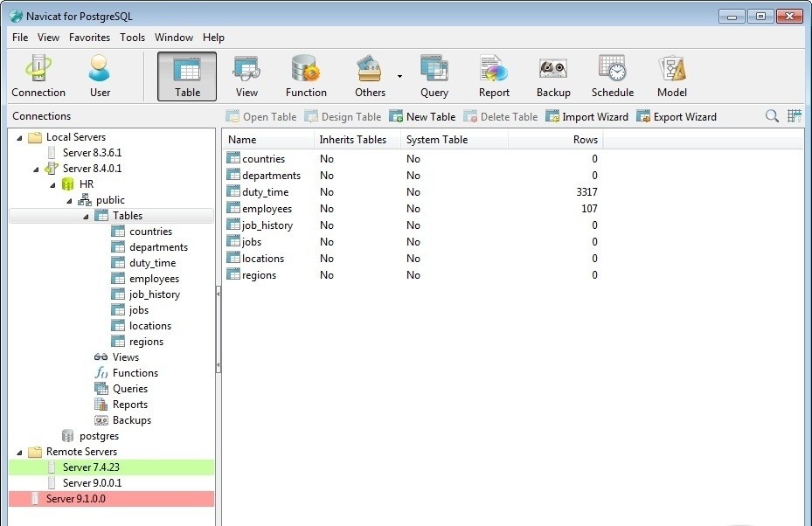The height and width of the screenshot is (526, 812).
Task: Click the HR database icon in tree
Action: [67, 184]
